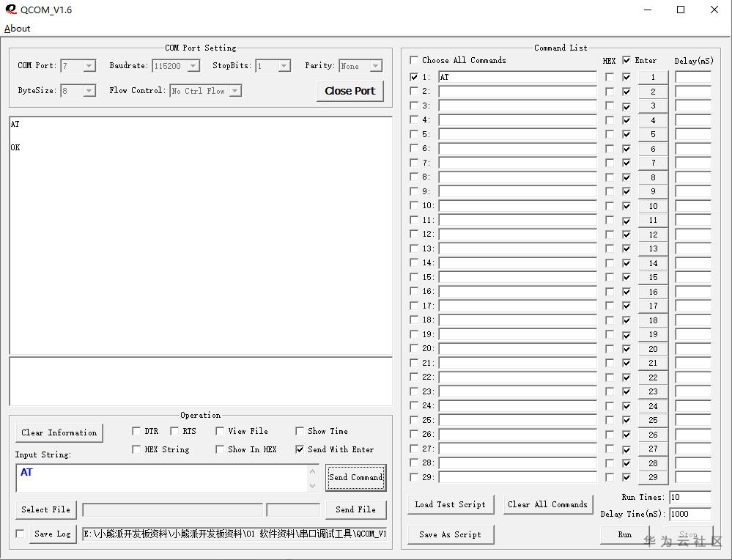Click the number 22 send button
Viewport: 732px width, 560px height.
tap(653, 377)
